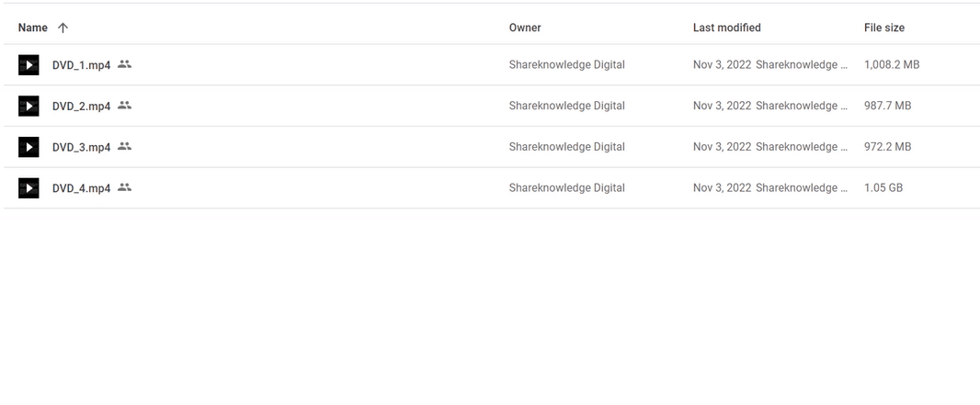Click the Nov 3, 2022 date for DVD_4.mp4

pos(722,187)
